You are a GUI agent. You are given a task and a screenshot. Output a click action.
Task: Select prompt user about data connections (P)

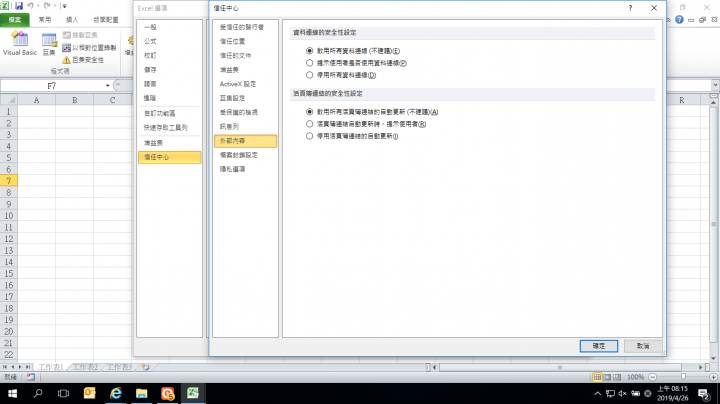(x=309, y=63)
